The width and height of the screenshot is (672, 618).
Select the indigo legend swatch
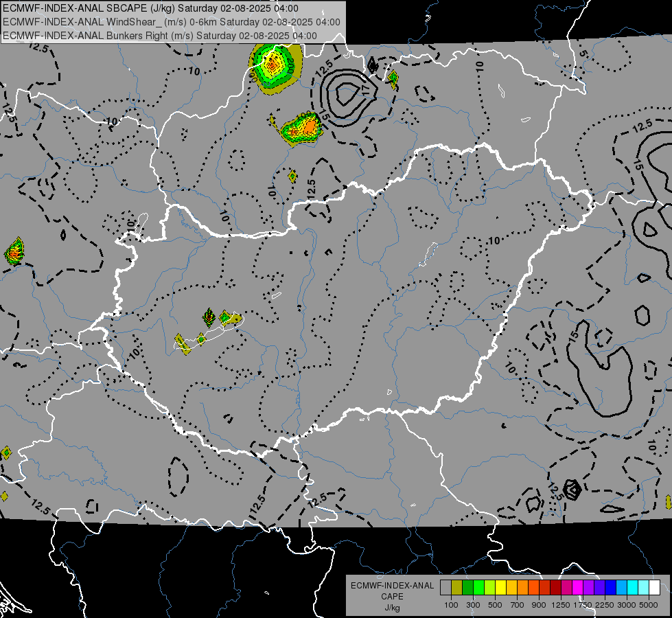(x=599, y=587)
